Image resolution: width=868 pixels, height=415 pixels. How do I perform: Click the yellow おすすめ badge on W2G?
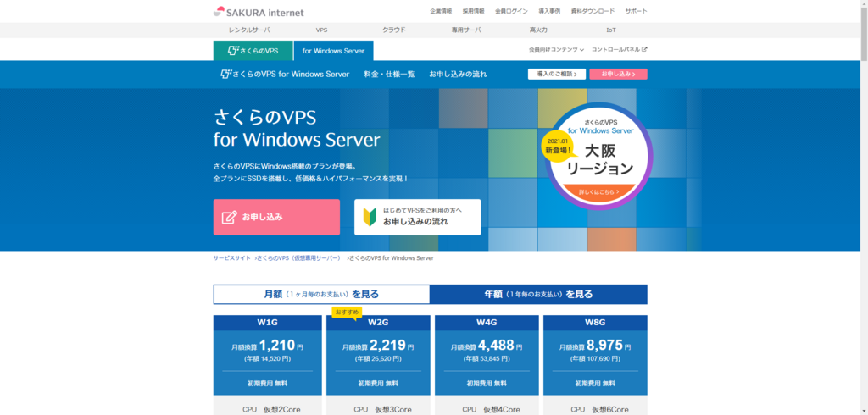click(346, 311)
